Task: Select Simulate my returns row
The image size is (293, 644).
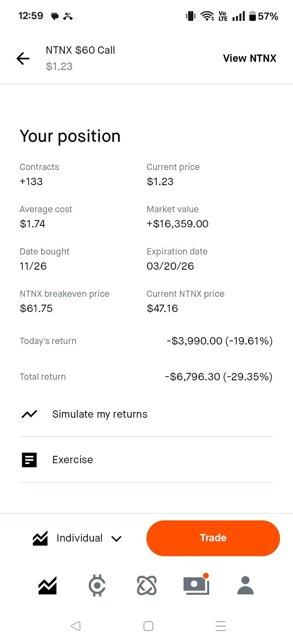Action: tap(146, 414)
